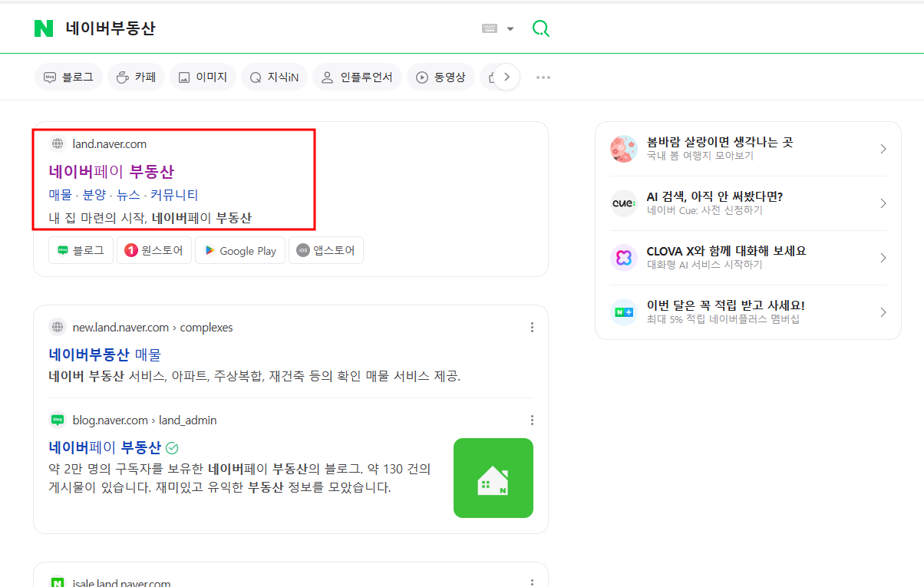924x587 pixels.
Task: Click subtitle 대화형 AI 서비스 시작하기
Action: [705, 265]
